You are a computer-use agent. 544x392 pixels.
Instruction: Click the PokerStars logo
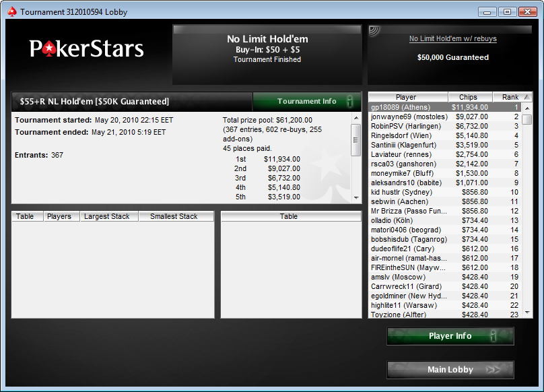tap(86, 48)
